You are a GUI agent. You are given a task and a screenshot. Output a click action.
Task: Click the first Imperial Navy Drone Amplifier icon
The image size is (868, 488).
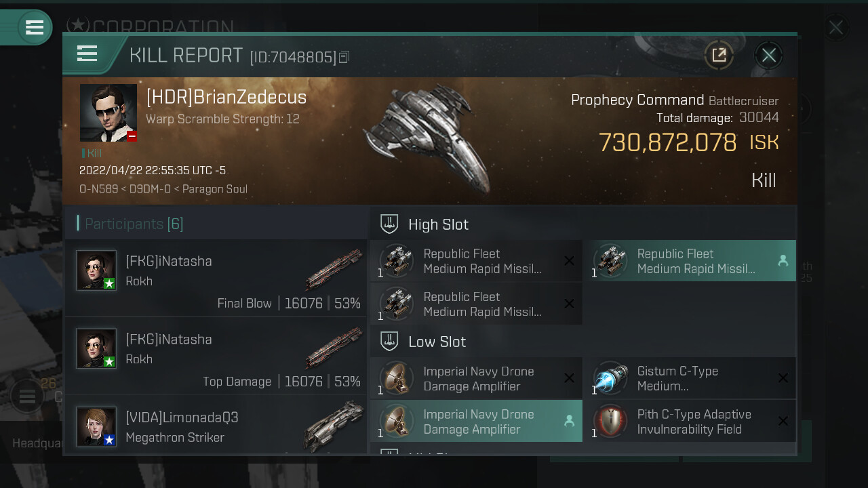(396, 378)
